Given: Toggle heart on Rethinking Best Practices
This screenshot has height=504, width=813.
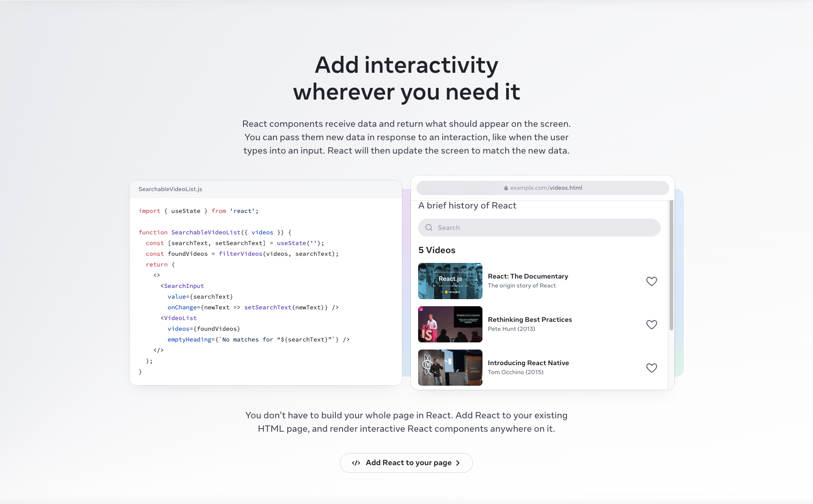Looking at the screenshot, I should [x=652, y=325].
